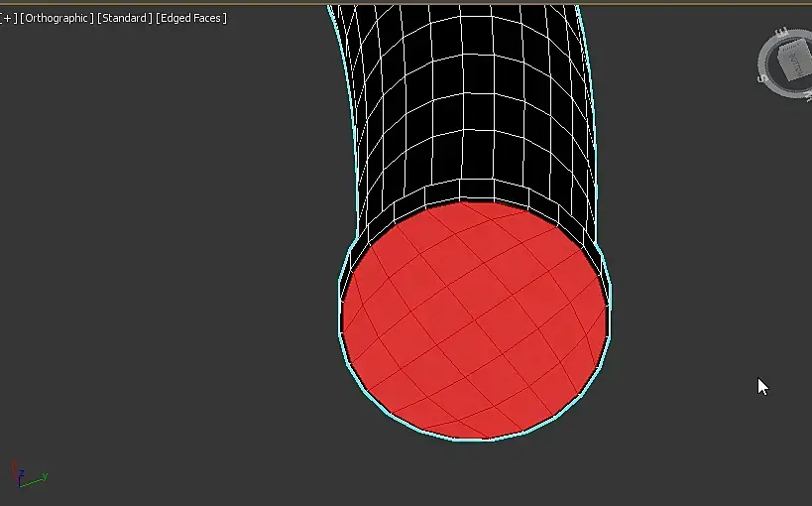
Task: Select the red cap polygon of the tube
Action: [474, 320]
